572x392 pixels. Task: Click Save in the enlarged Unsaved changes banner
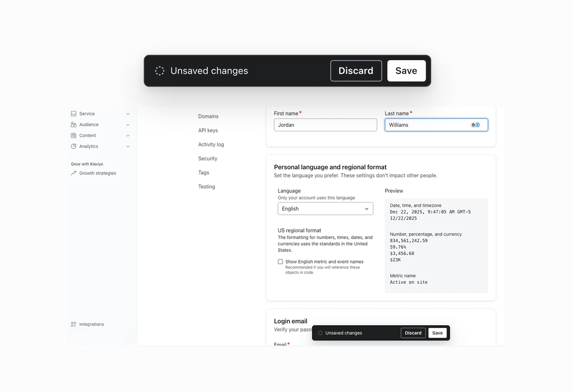(x=406, y=71)
